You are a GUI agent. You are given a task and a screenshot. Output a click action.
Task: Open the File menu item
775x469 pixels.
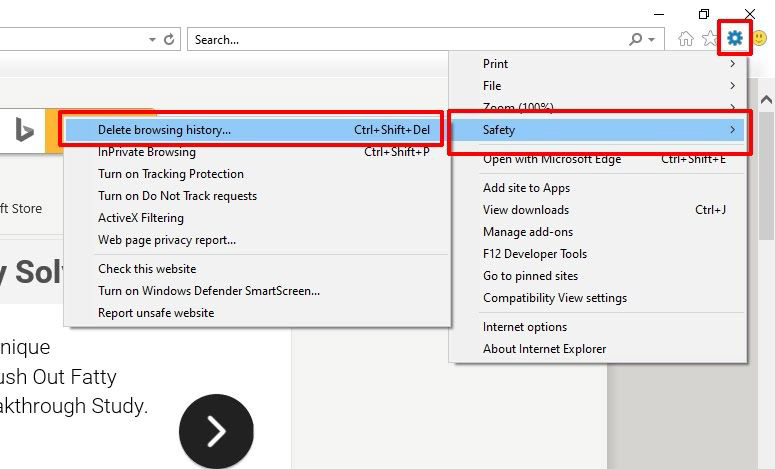point(598,85)
